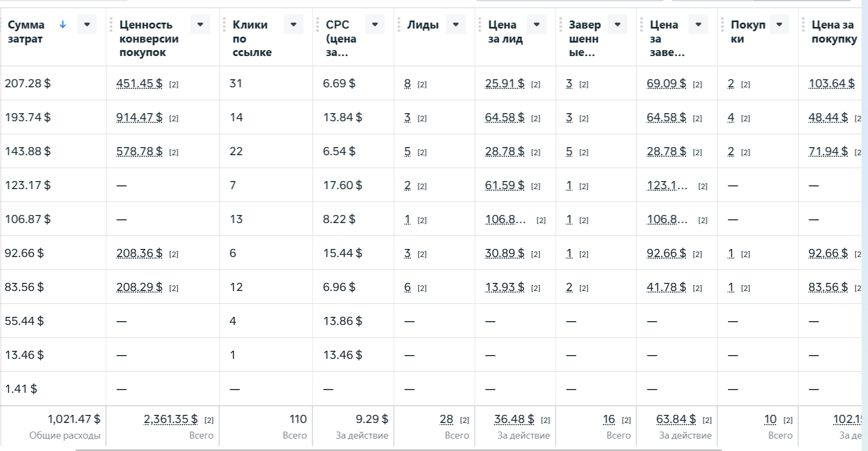Viewport: 868px width, 451px height.
Task: Open the 25.91 $ cost per lead link
Action: 505,84
